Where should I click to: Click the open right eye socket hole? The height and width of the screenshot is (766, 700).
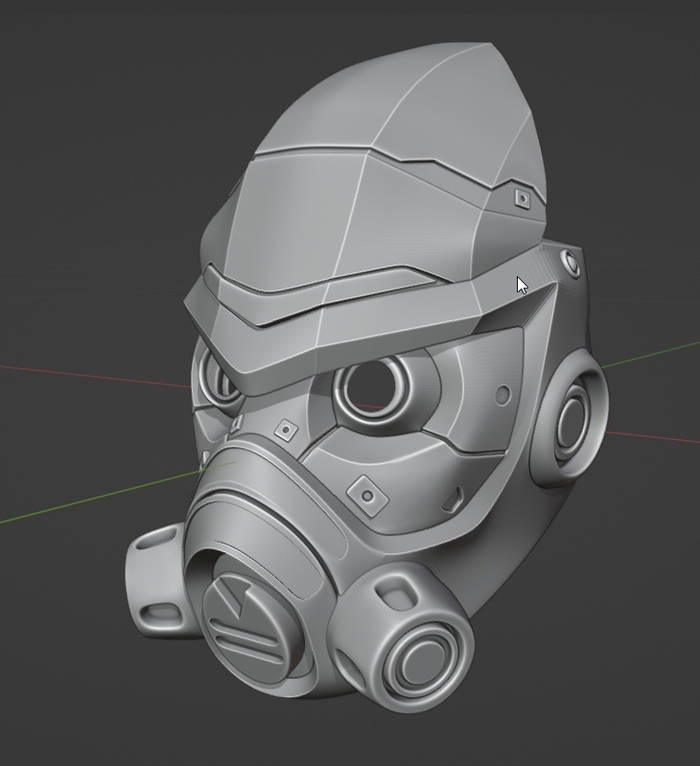(x=369, y=388)
